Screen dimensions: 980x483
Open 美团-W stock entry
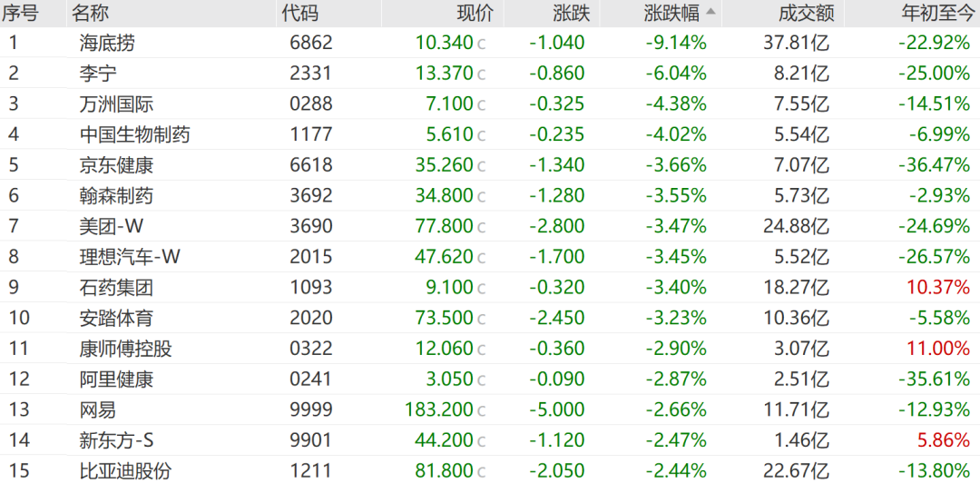click(490, 226)
